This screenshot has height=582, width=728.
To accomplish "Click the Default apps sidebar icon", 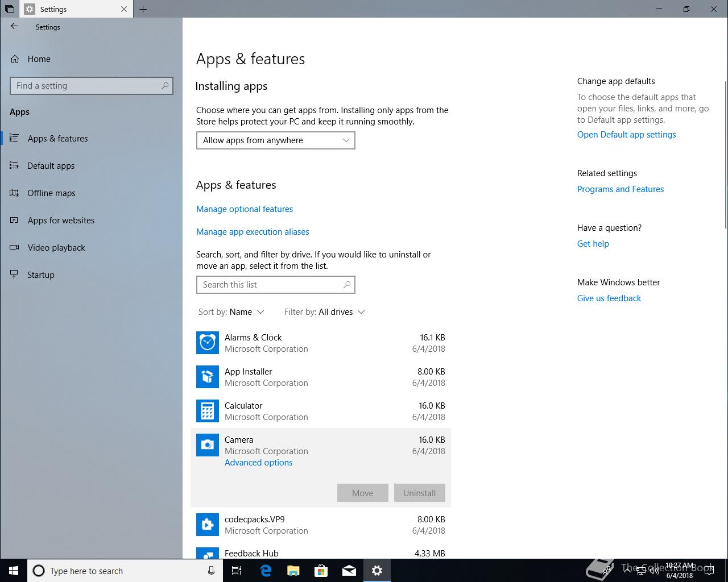I will [15, 165].
